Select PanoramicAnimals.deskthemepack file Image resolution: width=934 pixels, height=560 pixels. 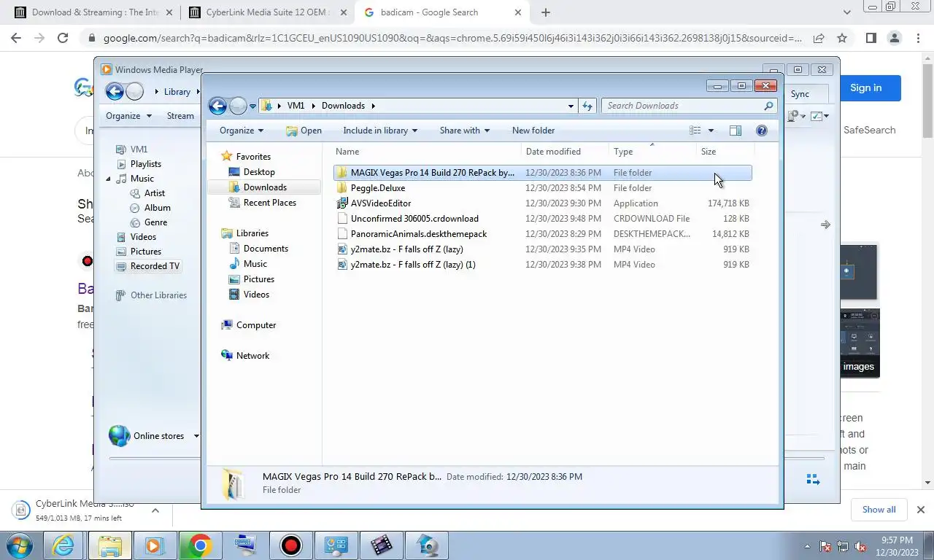[x=543, y=234]
